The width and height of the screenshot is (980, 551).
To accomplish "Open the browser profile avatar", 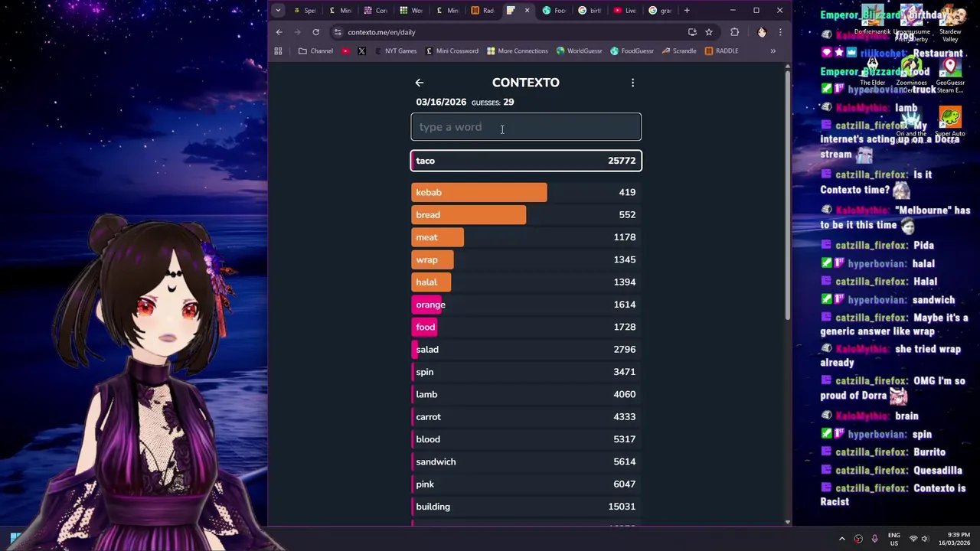I will click(762, 32).
